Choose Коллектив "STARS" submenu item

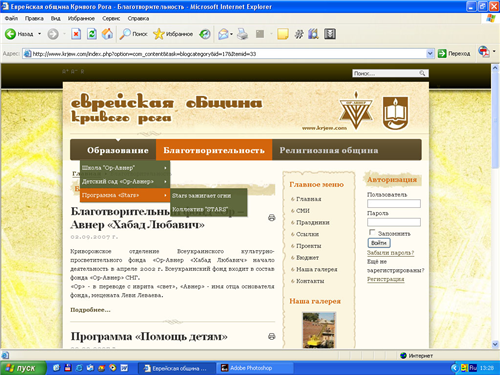tap(209, 209)
